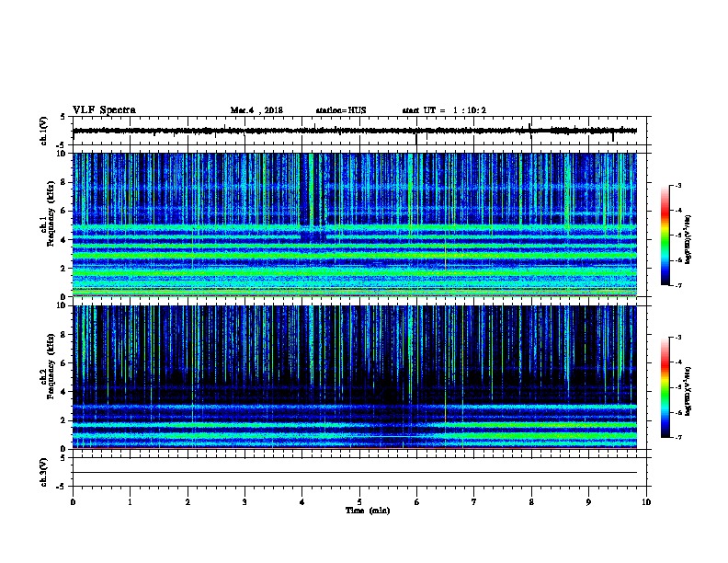
Task: Click the "4" tick on the time axis
Action: click(302, 501)
